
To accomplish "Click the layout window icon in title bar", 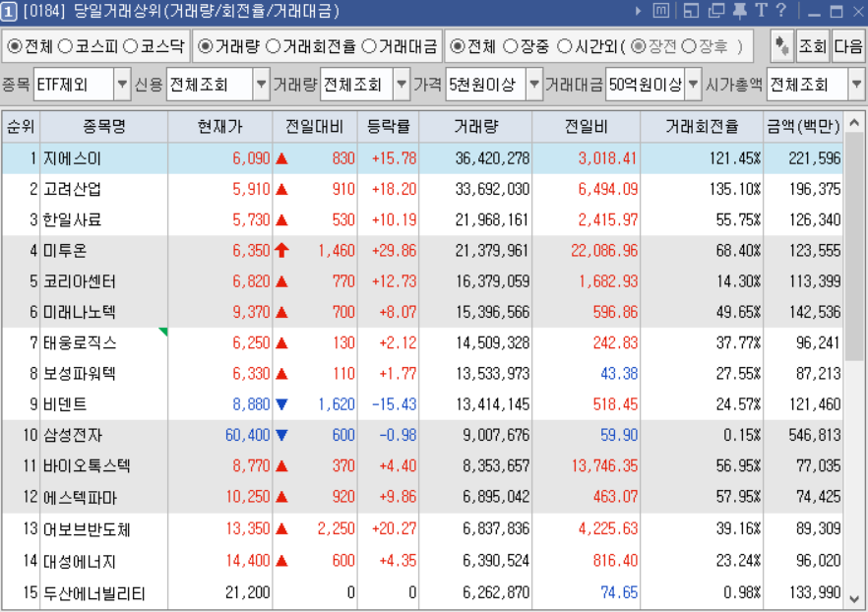I will point(691,11).
